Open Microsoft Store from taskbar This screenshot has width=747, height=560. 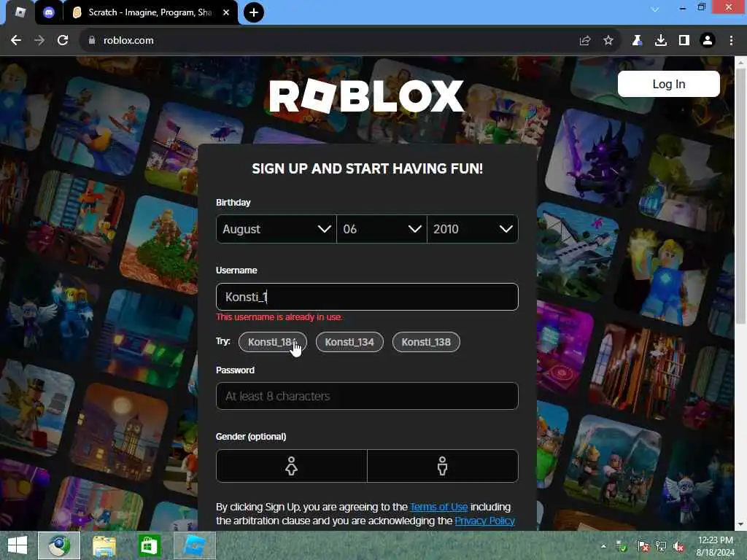[x=149, y=545]
